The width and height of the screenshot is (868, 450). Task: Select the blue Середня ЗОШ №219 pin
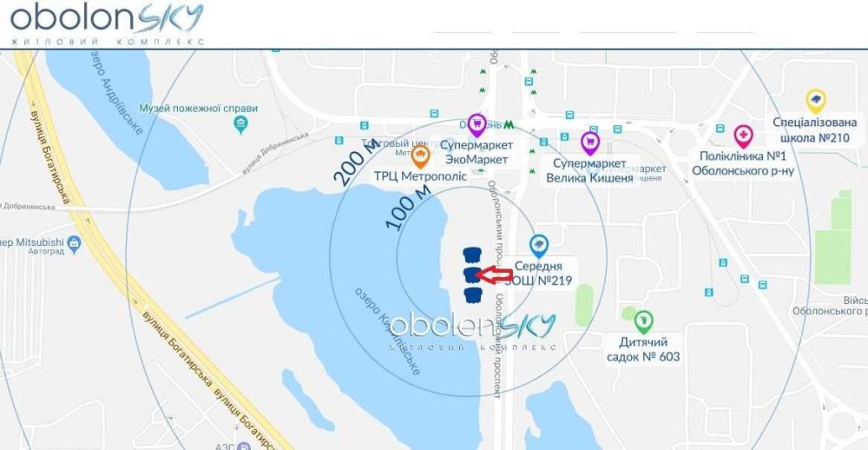coord(539,246)
